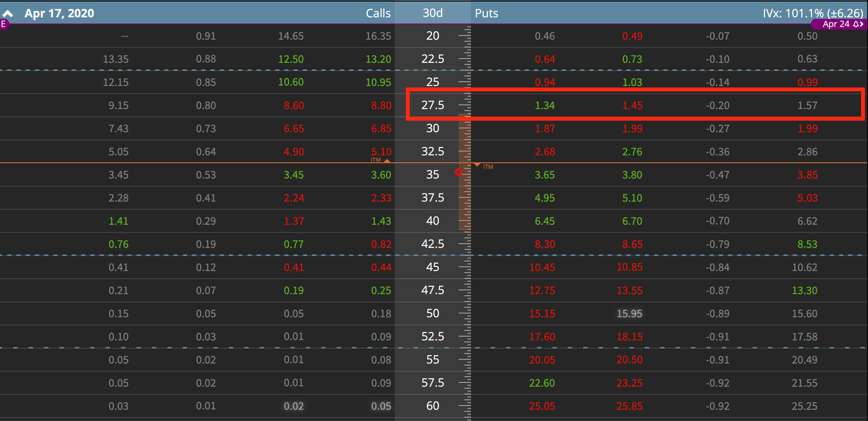The image size is (868, 421).
Task: Click arrow beside Apr 24 bell
Action: (862, 24)
